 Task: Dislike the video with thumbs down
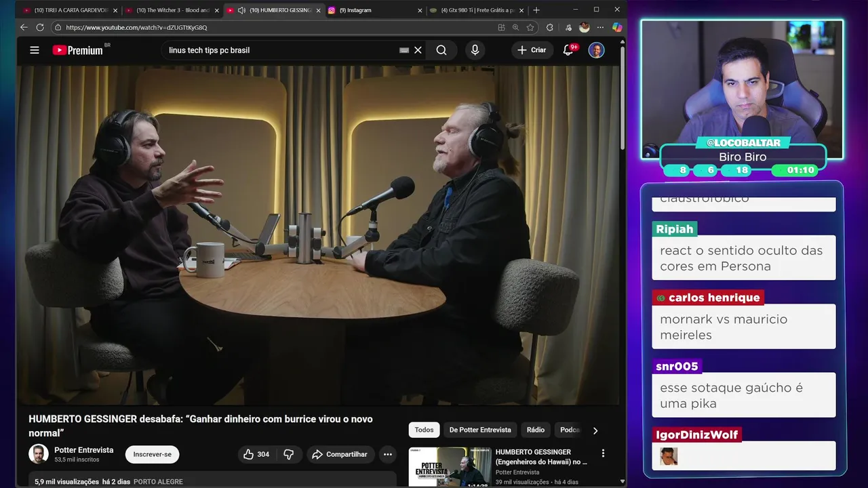point(288,454)
